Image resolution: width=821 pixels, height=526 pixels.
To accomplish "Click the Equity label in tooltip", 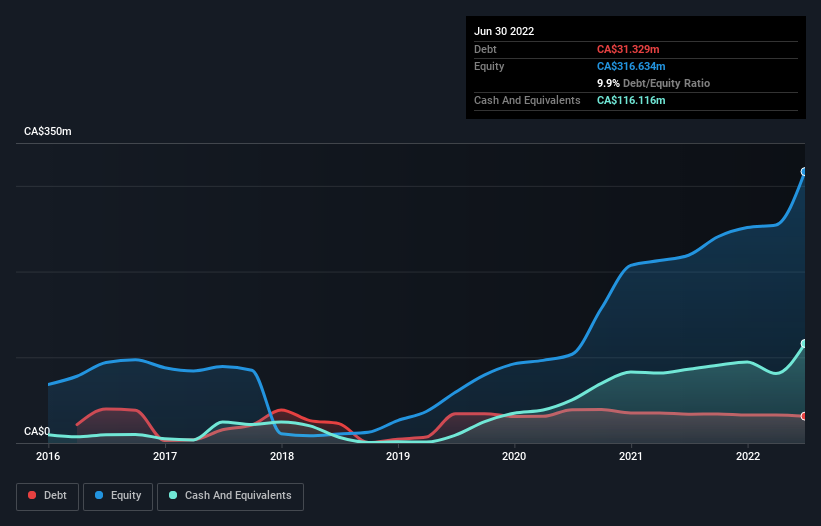I will pos(489,66).
